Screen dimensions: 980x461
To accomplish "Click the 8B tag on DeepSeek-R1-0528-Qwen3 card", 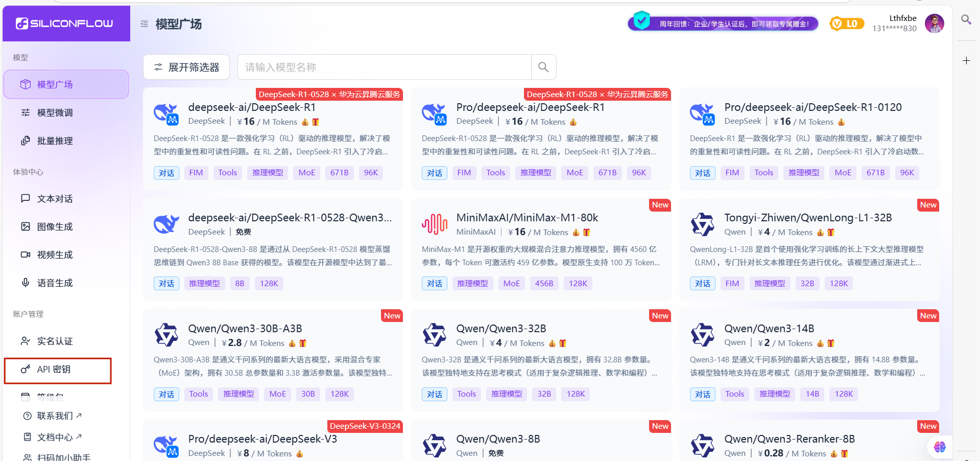I will [x=240, y=283].
